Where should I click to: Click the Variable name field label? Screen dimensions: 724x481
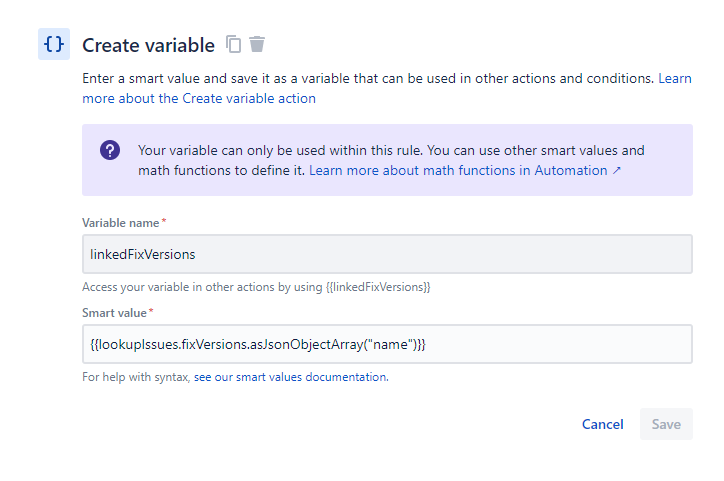(x=120, y=222)
